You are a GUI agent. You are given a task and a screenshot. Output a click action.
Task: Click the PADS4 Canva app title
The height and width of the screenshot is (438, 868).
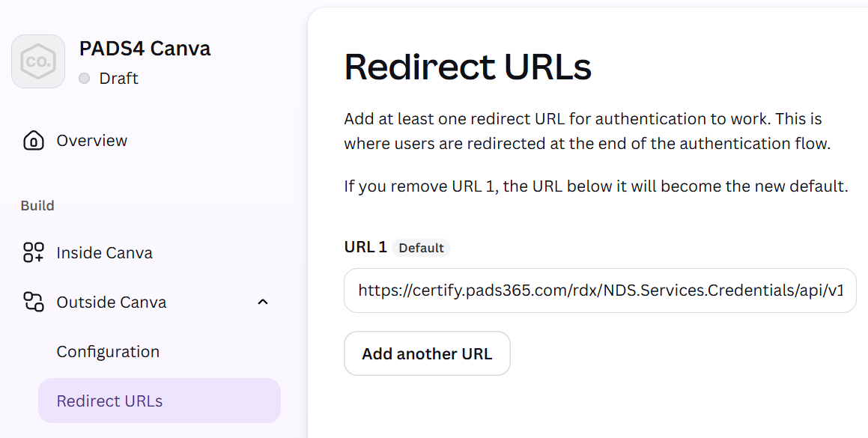coord(145,48)
